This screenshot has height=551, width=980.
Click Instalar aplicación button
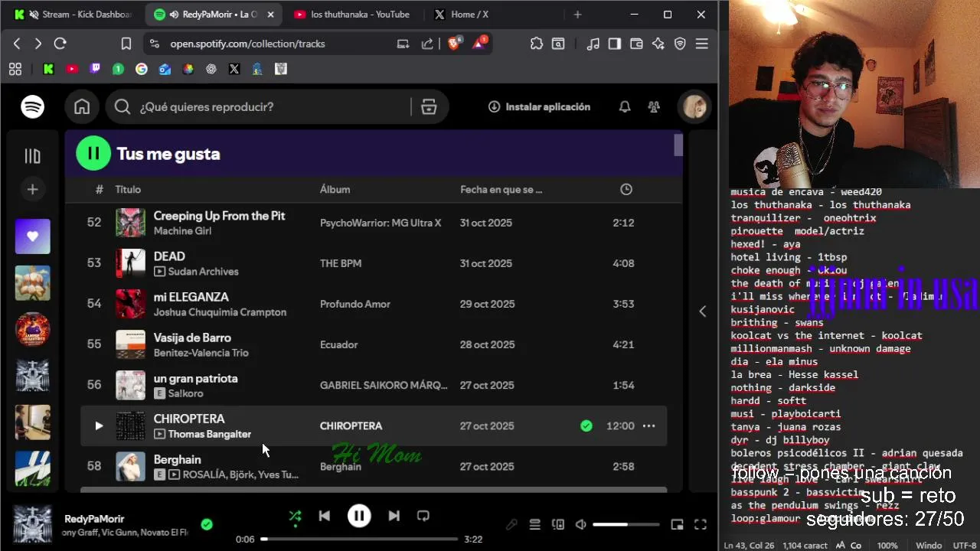click(x=539, y=107)
